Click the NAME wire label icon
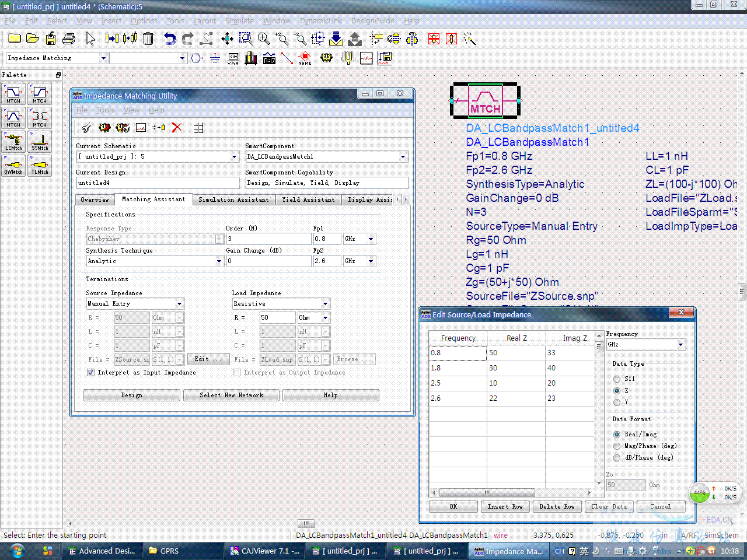 pyautogui.click(x=305, y=58)
